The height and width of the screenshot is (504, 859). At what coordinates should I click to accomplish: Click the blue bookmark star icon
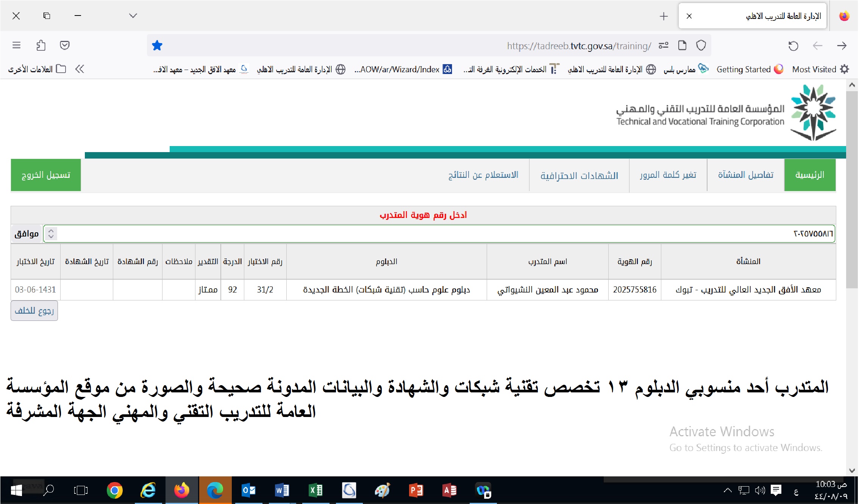click(157, 46)
